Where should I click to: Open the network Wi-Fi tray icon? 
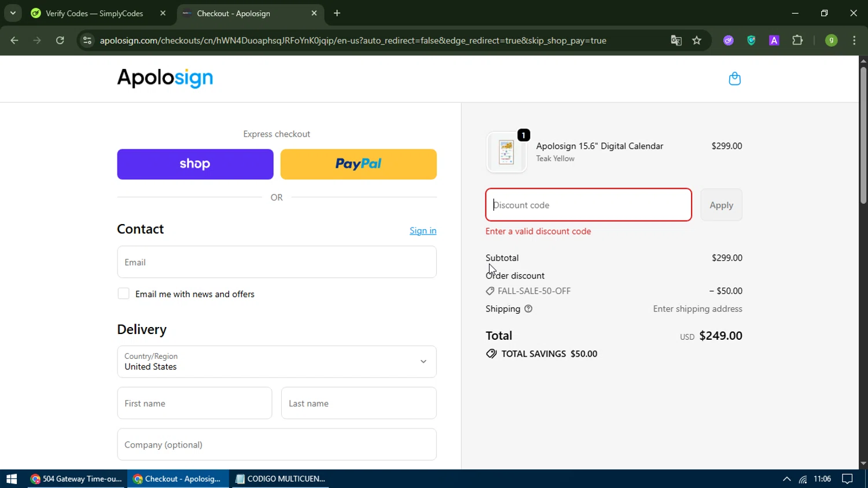click(x=803, y=479)
